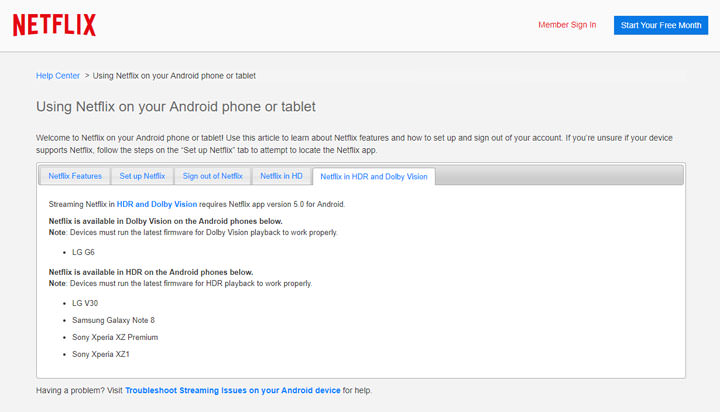Click the LG V30 list entry
Image resolution: width=720 pixels, height=412 pixels.
click(x=86, y=302)
